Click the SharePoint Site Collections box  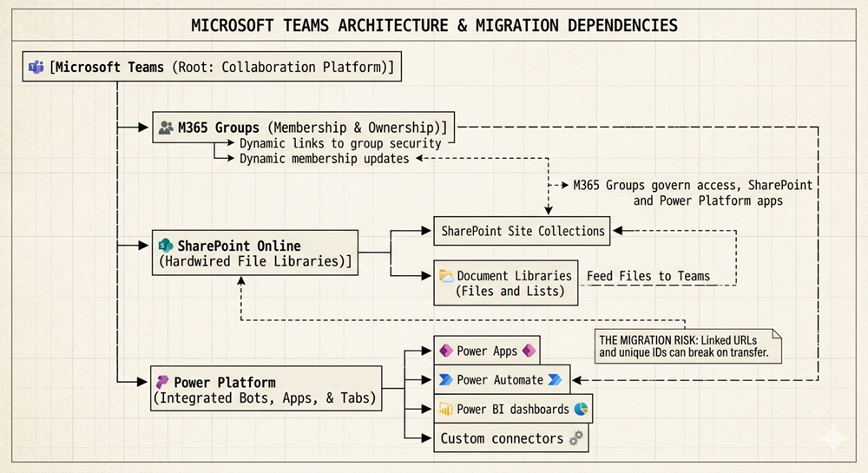522,231
